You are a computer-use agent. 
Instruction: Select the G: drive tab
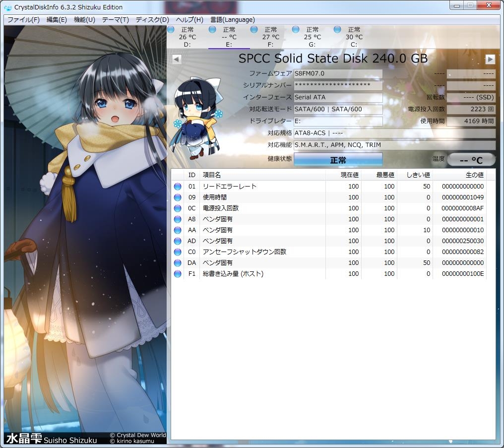point(312,37)
